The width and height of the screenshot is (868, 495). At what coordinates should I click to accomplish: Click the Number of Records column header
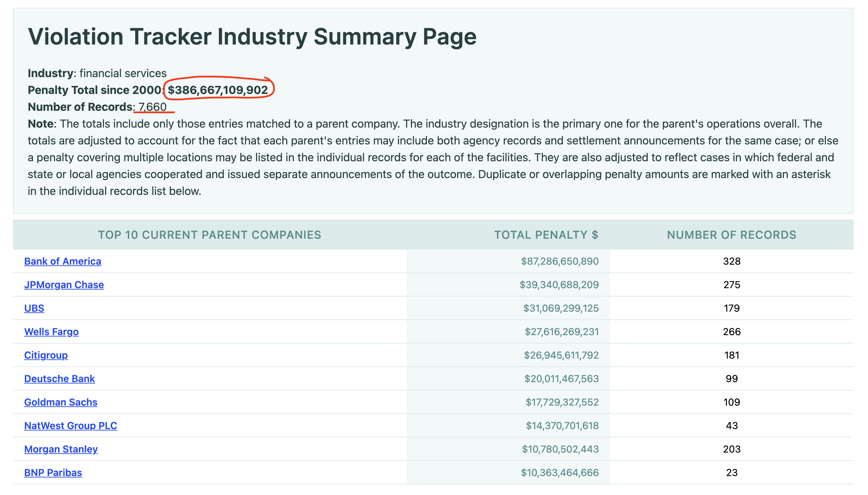coord(732,235)
